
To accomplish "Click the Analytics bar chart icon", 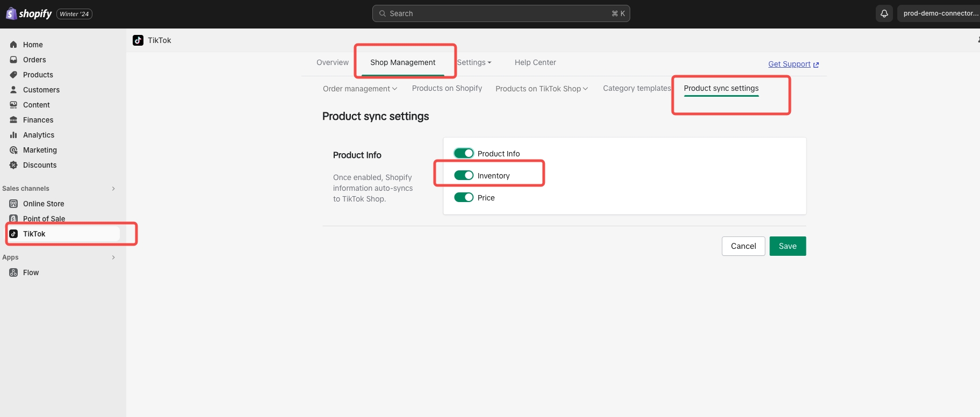I will click(13, 135).
